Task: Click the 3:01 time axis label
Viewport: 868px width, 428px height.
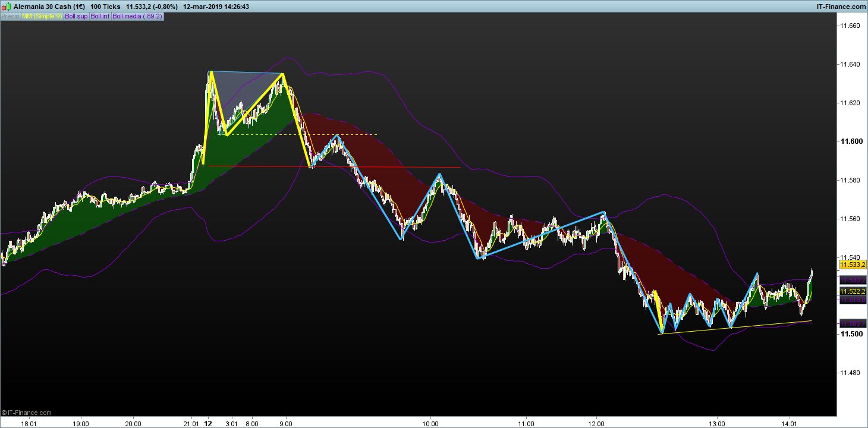Action: coord(231,424)
